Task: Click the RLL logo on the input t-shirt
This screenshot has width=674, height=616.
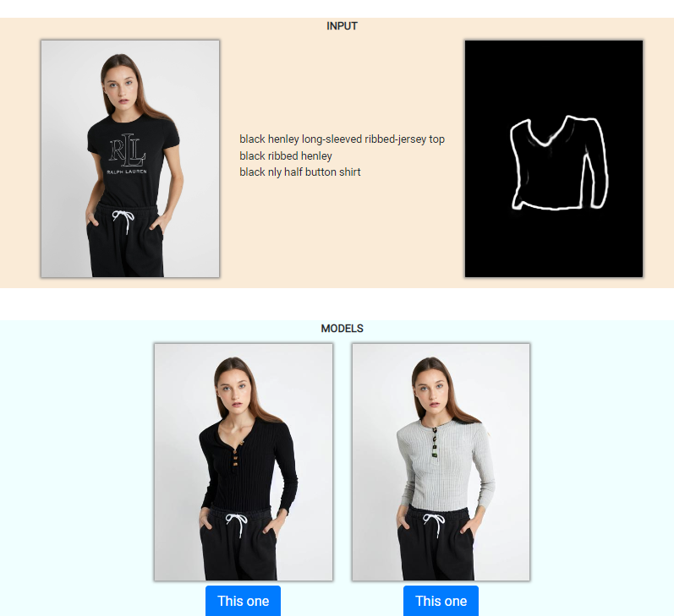Action: 127,150
